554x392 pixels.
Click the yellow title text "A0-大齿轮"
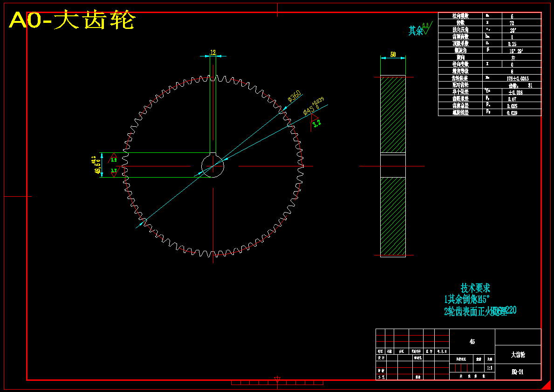[72, 21]
